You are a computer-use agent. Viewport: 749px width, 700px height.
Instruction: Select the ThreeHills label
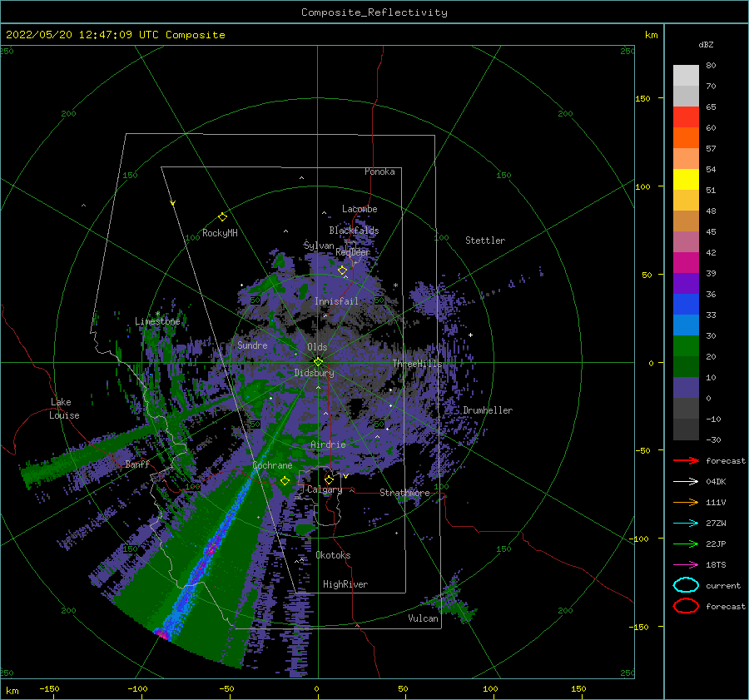point(417,364)
